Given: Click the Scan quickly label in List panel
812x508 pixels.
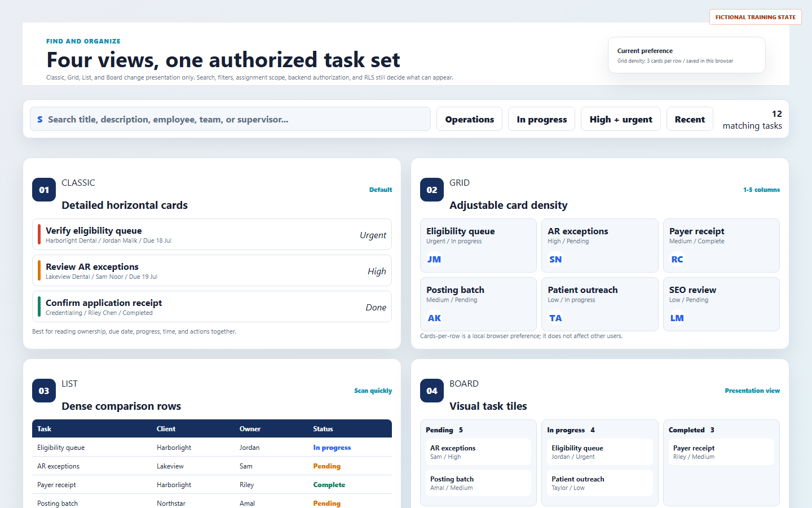Looking at the screenshot, I should click(x=373, y=391).
